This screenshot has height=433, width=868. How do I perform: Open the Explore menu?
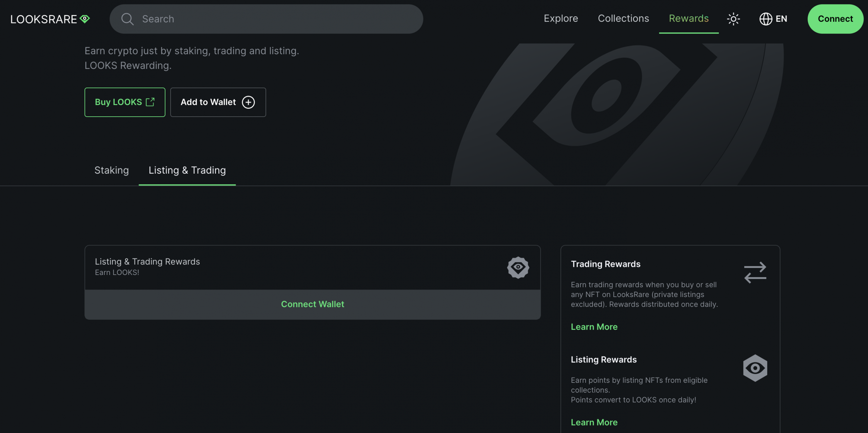pos(561,19)
